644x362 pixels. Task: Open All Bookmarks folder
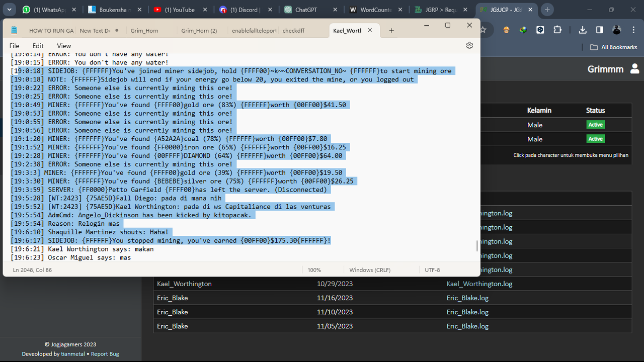click(x=613, y=47)
